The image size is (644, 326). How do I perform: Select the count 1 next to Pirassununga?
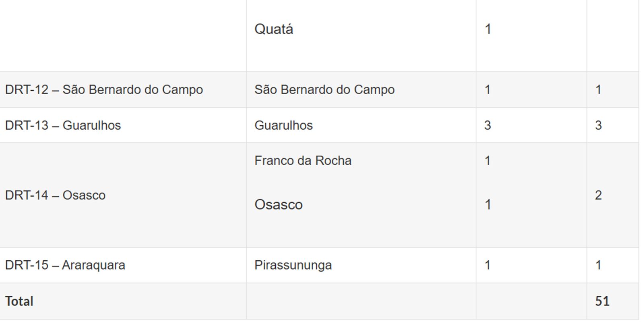pos(488,265)
